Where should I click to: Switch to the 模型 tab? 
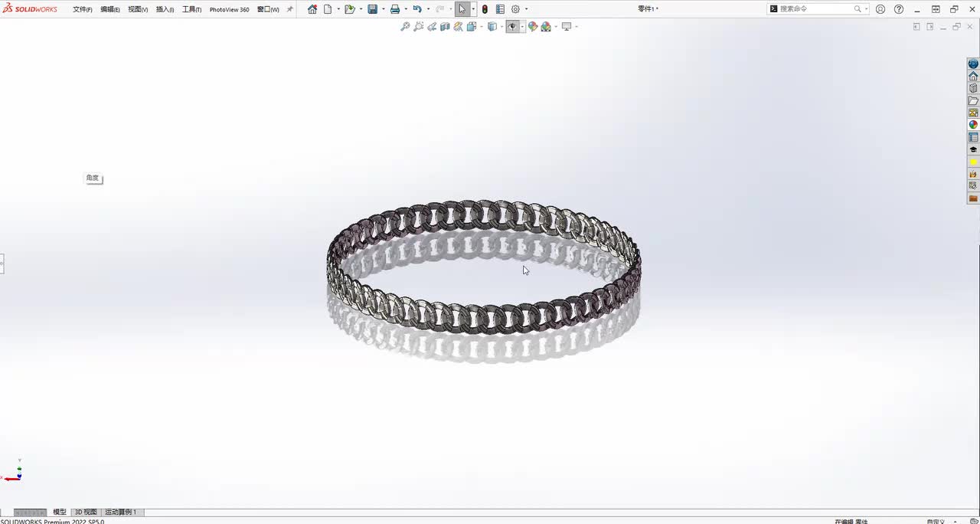(x=60, y=512)
